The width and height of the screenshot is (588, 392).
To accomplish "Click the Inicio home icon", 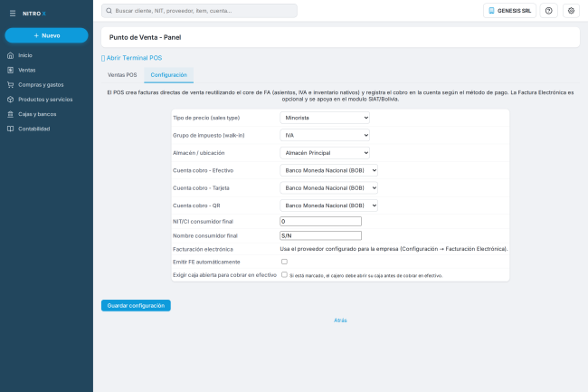I will click(11, 55).
